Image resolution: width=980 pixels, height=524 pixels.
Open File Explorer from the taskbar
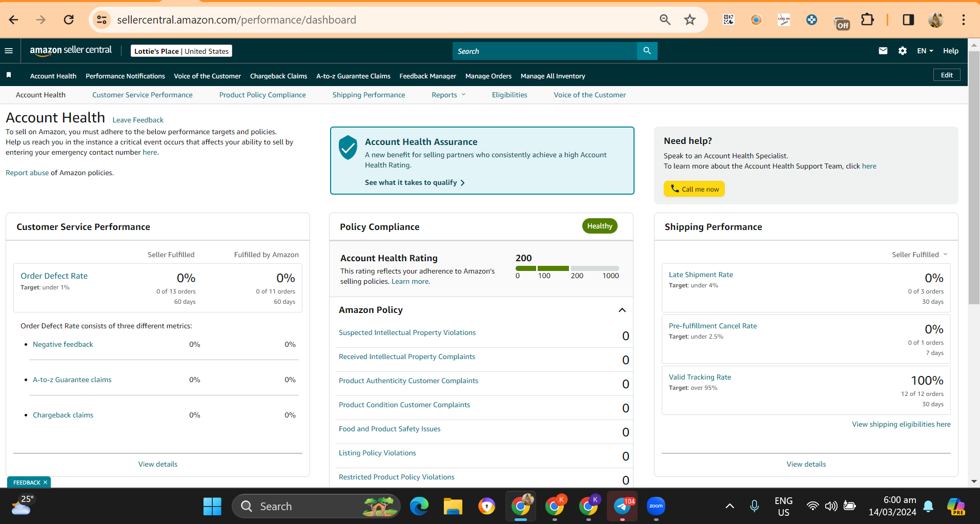click(453, 507)
